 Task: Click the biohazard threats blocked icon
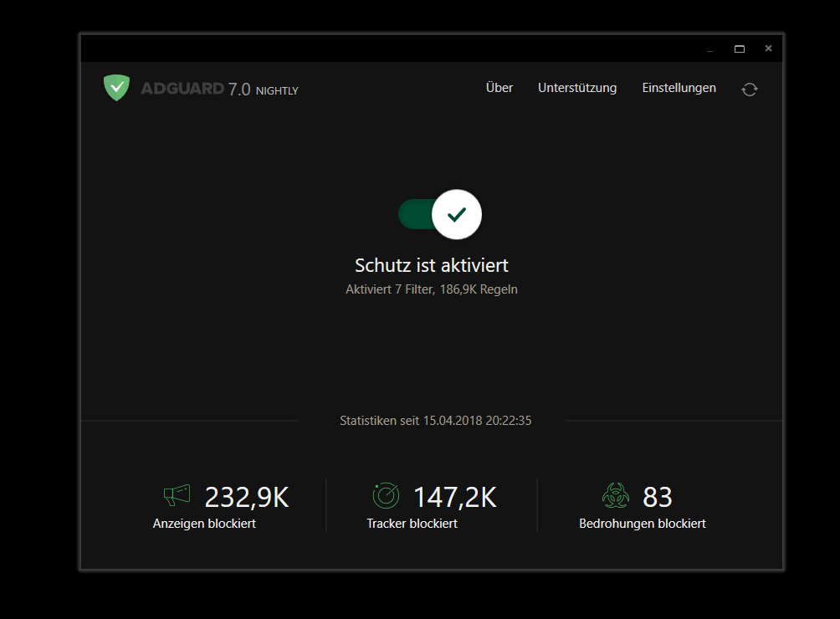[x=616, y=495]
